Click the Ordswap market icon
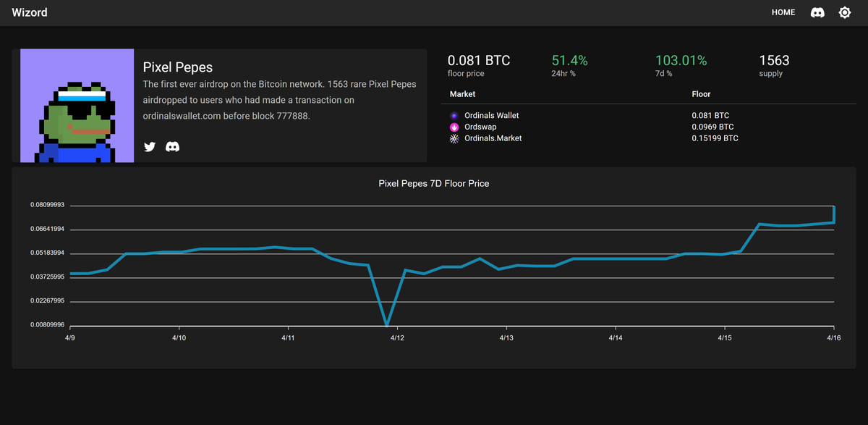This screenshot has width=868, height=425. [x=454, y=127]
